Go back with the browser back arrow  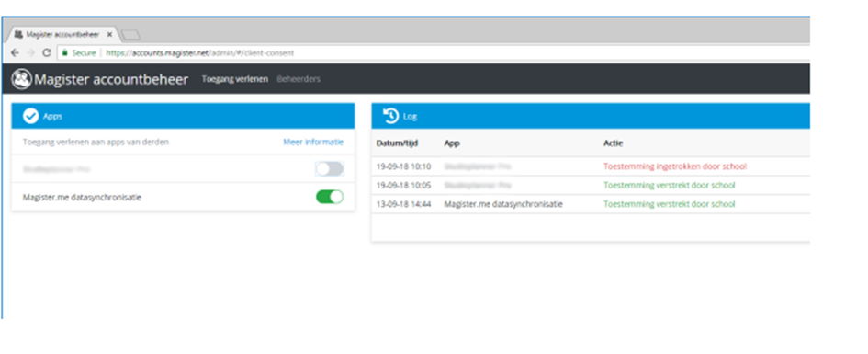[15, 52]
